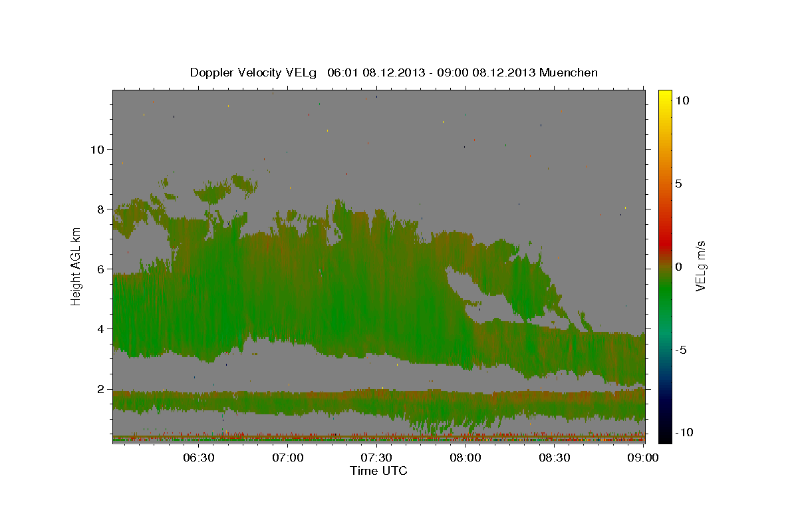Click the colorbar tick label '0'
Screen dimensions: 798x532
[x=679, y=267]
